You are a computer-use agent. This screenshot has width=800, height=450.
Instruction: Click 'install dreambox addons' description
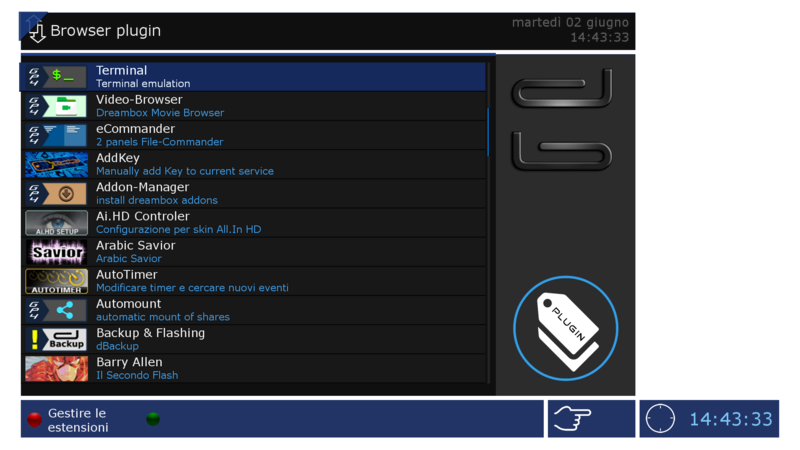coord(157,200)
